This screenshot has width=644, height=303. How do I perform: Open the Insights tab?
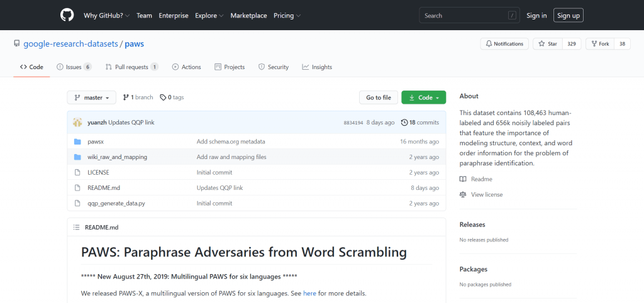click(317, 67)
